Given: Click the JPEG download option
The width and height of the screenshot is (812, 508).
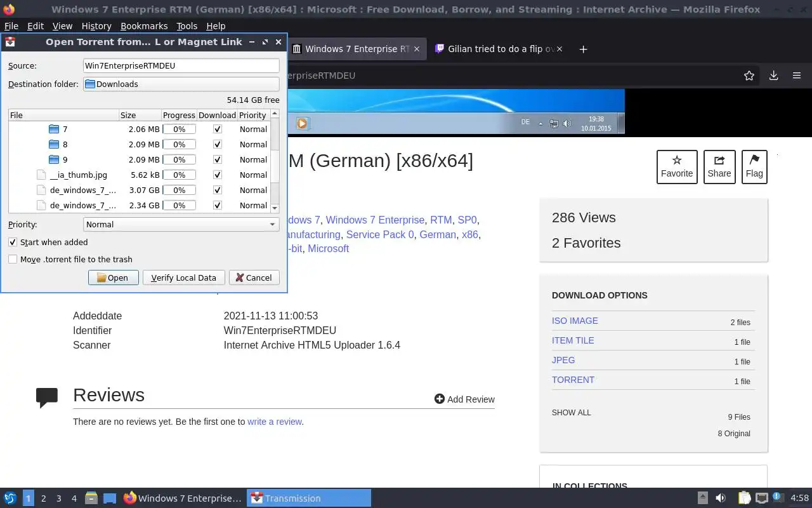Looking at the screenshot, I should tap(563, 360).
